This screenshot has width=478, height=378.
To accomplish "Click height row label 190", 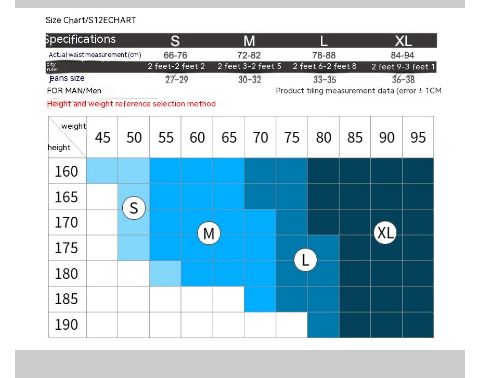I will pyautogui.click(x=67, y=325).
